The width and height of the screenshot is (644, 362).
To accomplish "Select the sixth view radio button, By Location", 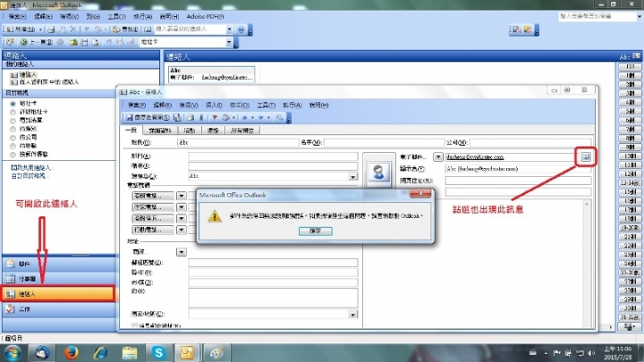I will tap(13, 146).
